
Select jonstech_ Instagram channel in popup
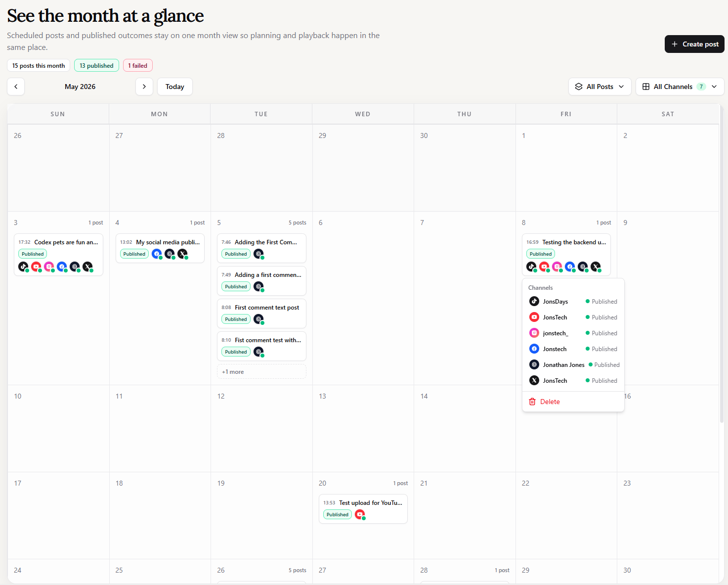click(x=573, y=333)
